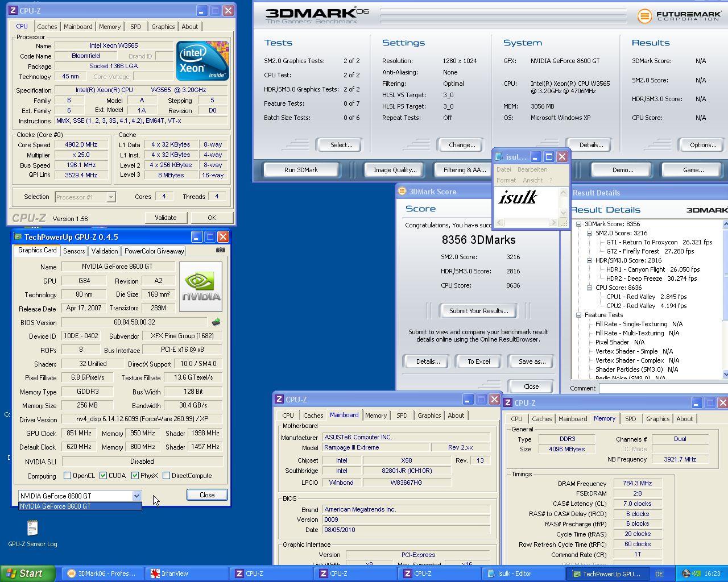
Task: Click the system clock showing 16:23
Action: (712, 574)
